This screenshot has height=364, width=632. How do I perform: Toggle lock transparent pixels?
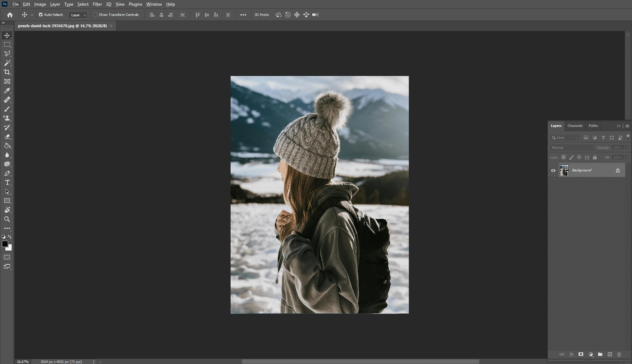pyautogui.click(x=563, y=157)
